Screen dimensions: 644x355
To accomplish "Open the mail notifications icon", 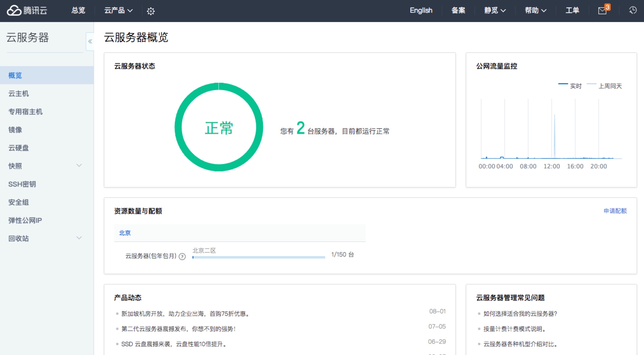I will (x=602, y=11).
